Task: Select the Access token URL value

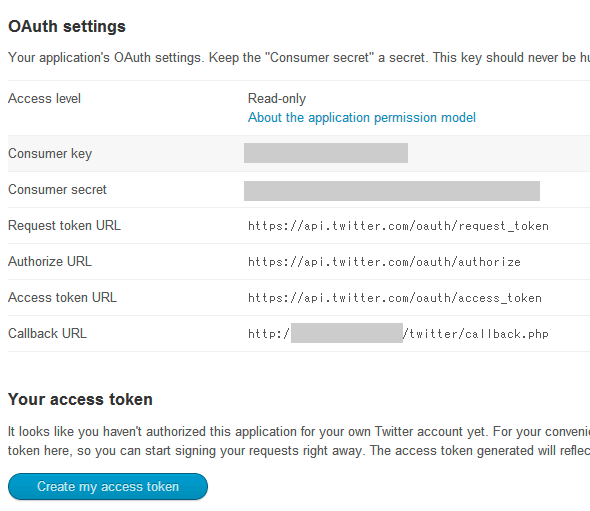Action: [x=395, y=298]
